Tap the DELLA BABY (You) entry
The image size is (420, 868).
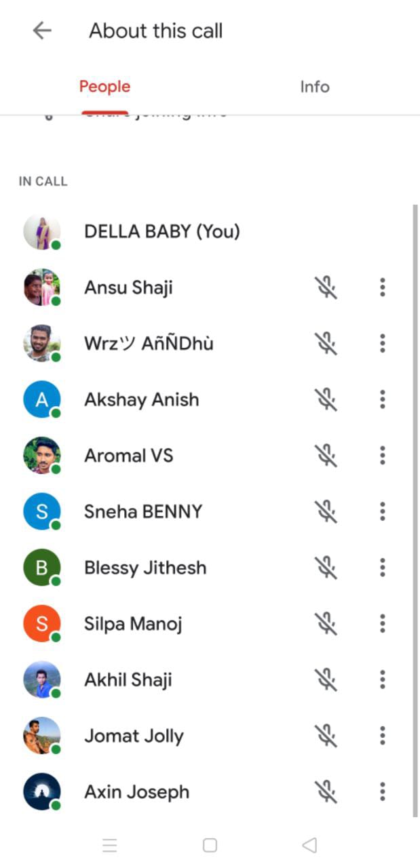point(161,232)
